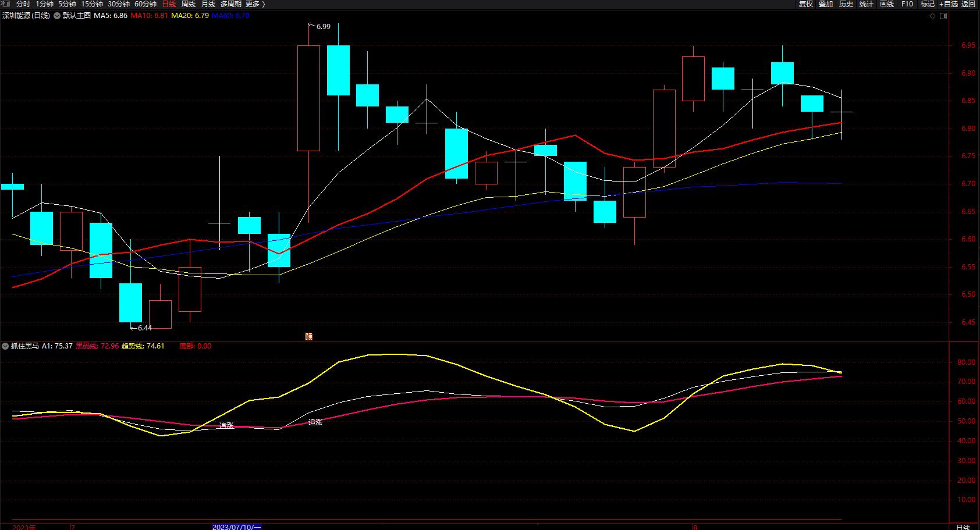980x530 pixels.
Task: Click the month 7 marker on time axis
Action: click(x=73, y=527)
